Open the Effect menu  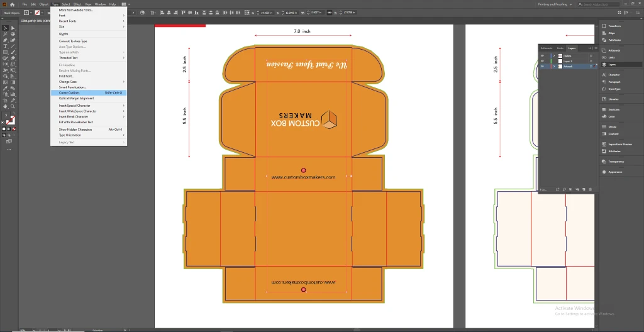77,4
